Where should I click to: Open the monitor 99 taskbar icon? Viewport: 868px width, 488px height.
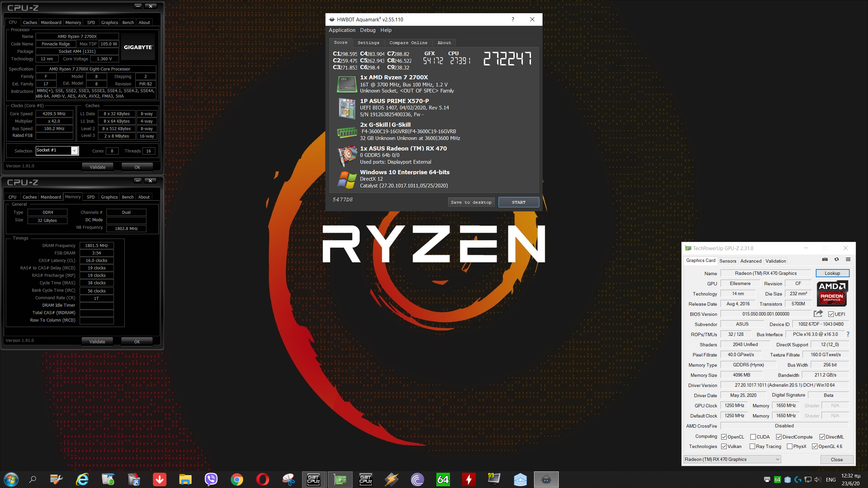click(494, 479)
